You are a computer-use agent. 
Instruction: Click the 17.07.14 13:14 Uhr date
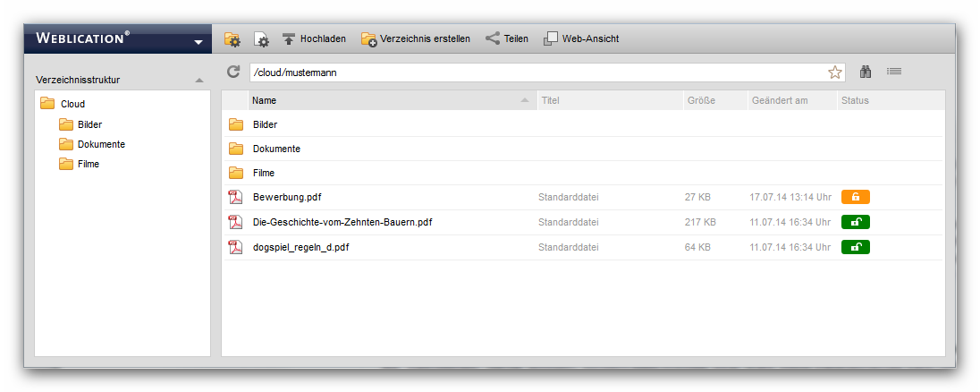click(x=790, y=197)
